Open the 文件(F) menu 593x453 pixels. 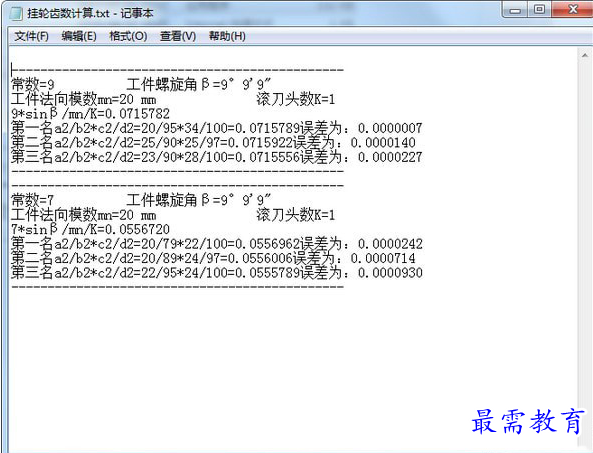pyautogui.click(x=31, y=36)
